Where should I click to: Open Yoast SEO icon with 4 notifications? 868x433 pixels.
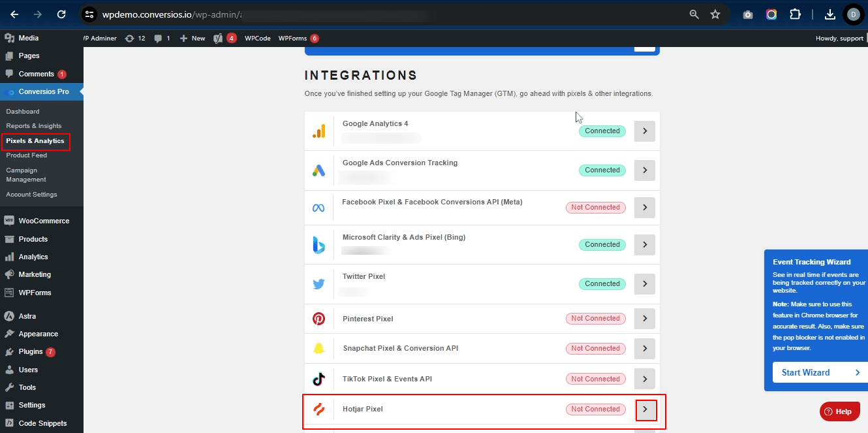[225, 39]
